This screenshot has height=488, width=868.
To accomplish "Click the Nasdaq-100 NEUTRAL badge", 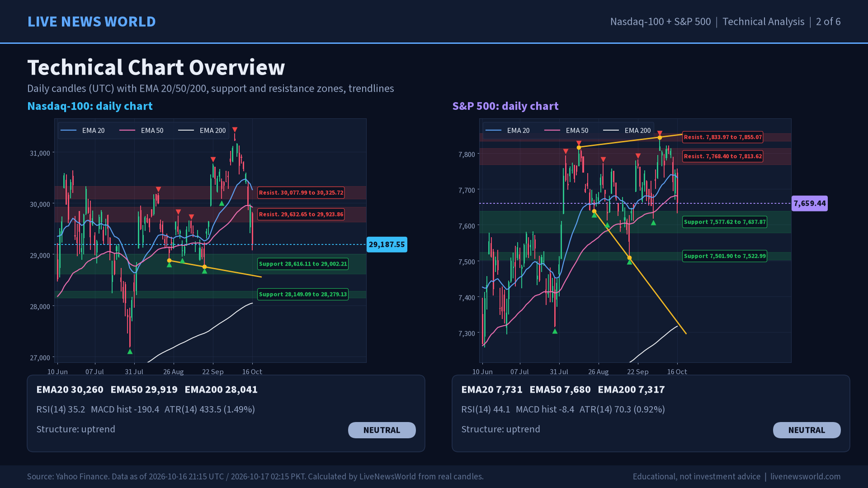I will click(382, 430).
